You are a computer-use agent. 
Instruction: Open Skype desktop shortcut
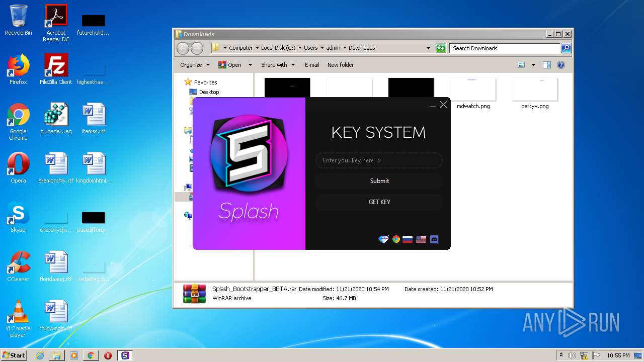click(x=18, y=217)
